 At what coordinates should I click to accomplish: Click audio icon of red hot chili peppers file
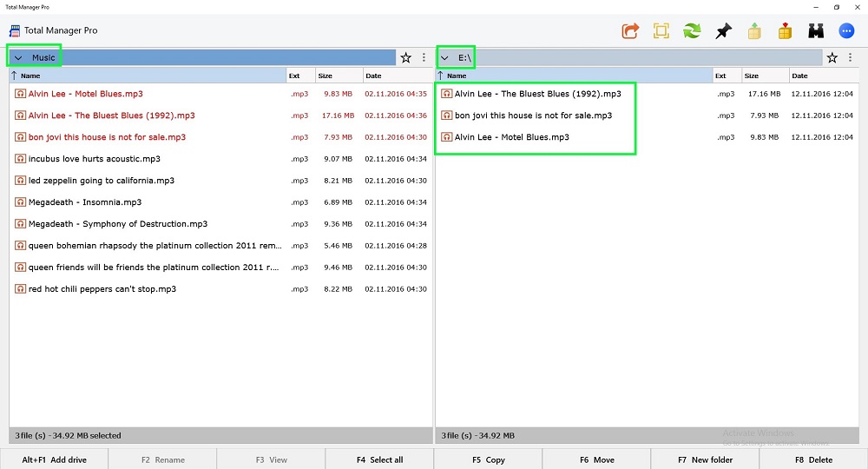[20, 289]
